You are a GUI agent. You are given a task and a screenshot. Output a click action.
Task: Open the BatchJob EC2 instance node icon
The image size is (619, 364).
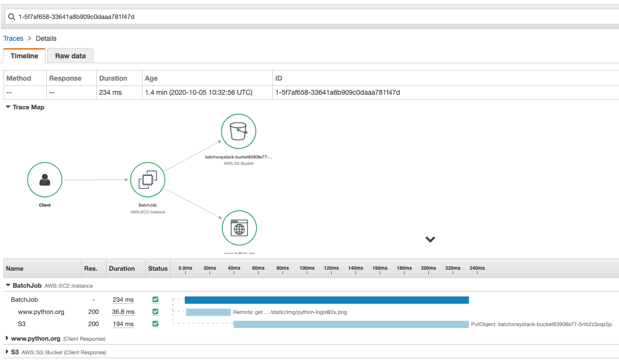(x=147, y=179)
